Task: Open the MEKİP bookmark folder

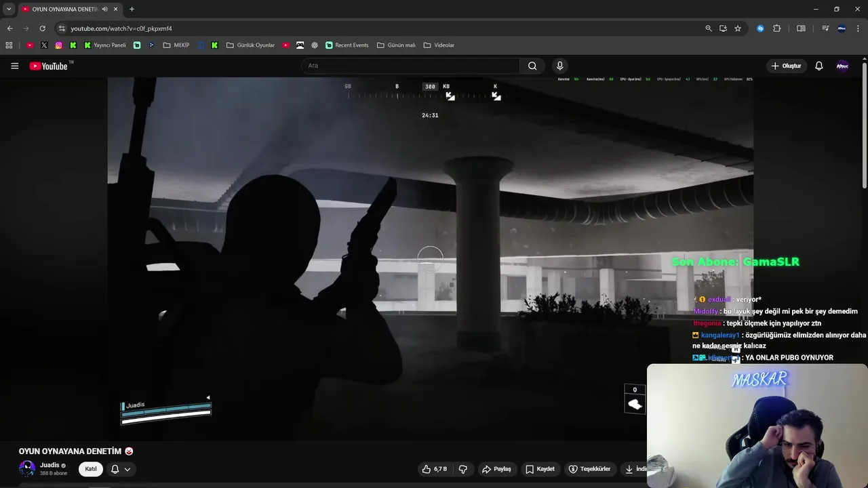Action: point(176,45)
